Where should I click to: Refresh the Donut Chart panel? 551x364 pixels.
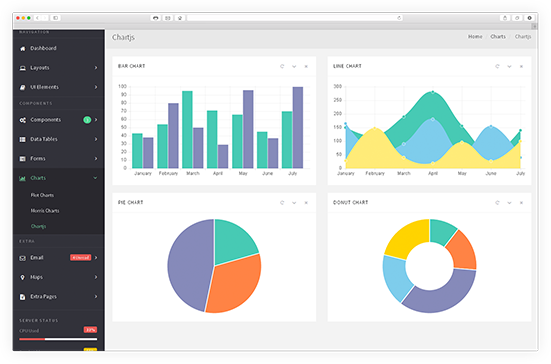(497, 203)
